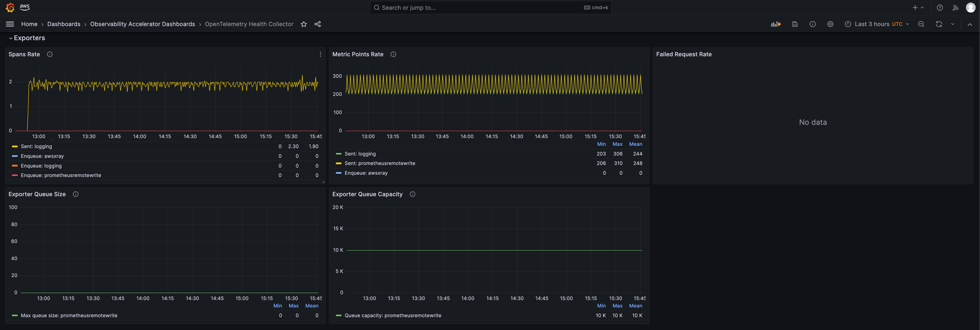980x330 pixels.
Task: Toggle Queue capacity: prometheusremotewrite series
Action: coord(393,315)
